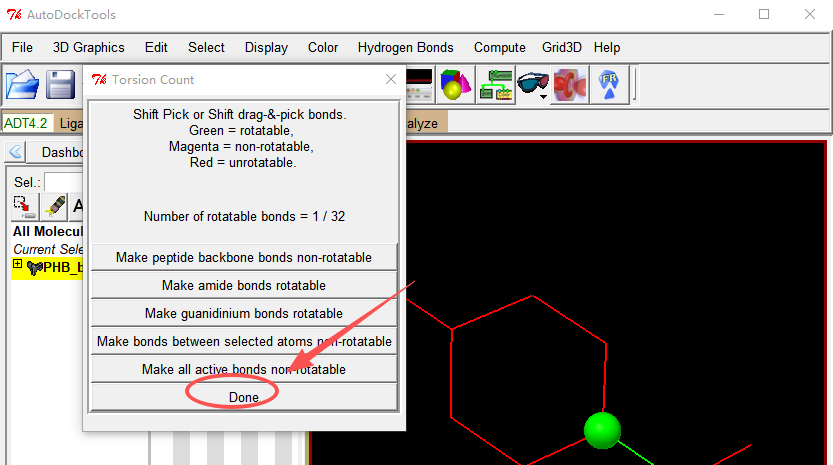Click the floppy disk save icon

coord(62,84)
